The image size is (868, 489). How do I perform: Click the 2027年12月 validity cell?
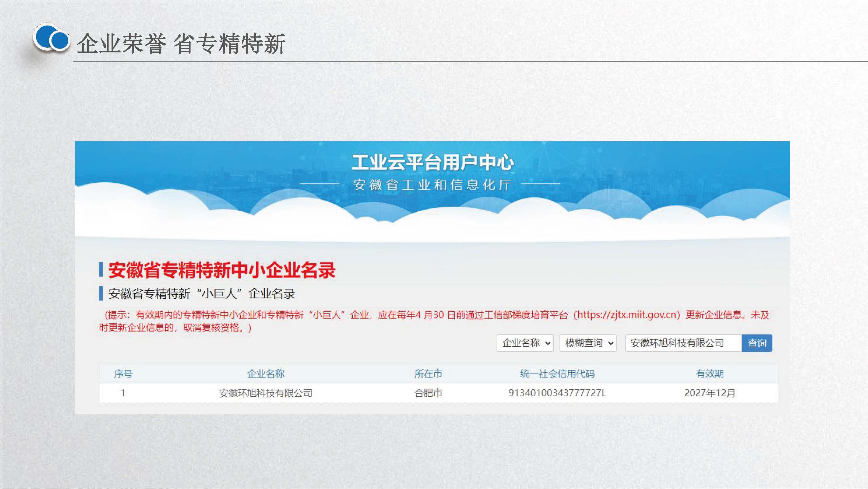tap(710, 393)
